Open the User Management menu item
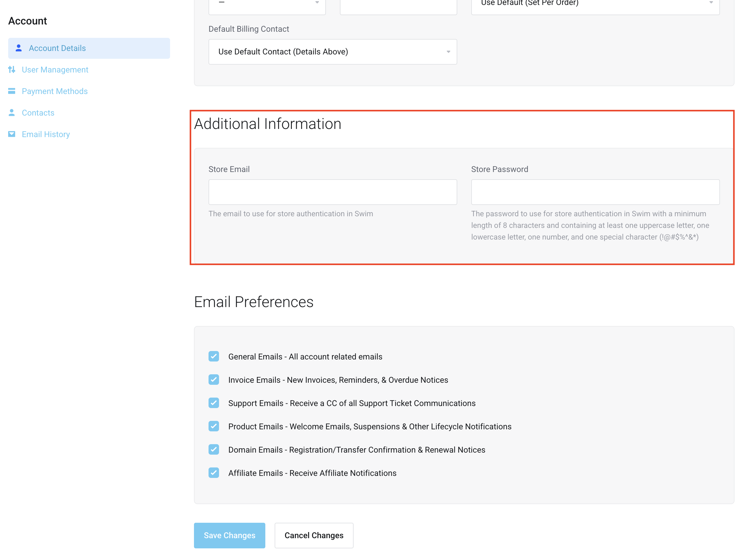The height and width of the screenshot is (560, 745). click(55, 70)
